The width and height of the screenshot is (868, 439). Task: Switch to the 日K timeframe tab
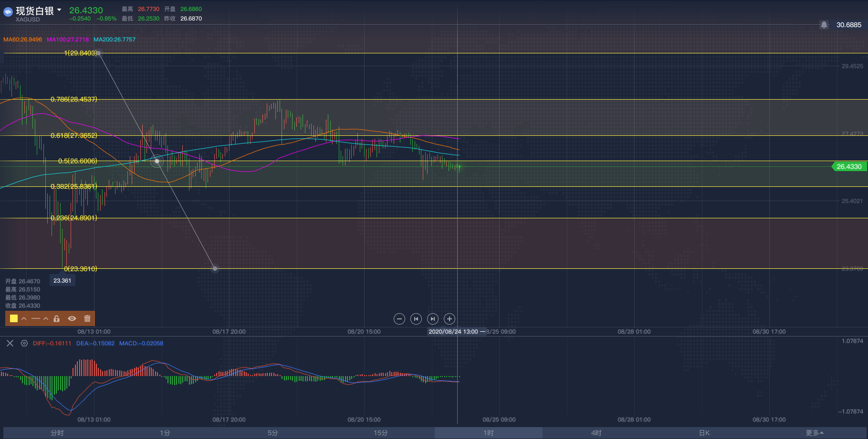coord(704,433)
